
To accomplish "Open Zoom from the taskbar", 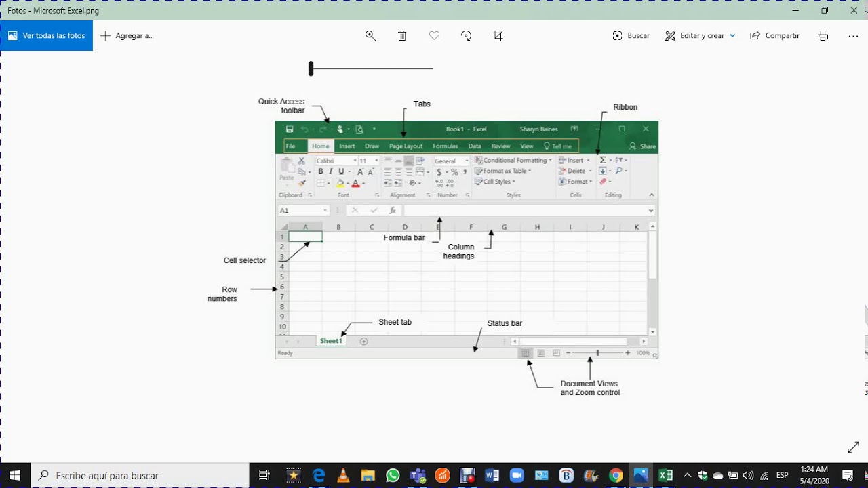I will (x=517, y=475).
